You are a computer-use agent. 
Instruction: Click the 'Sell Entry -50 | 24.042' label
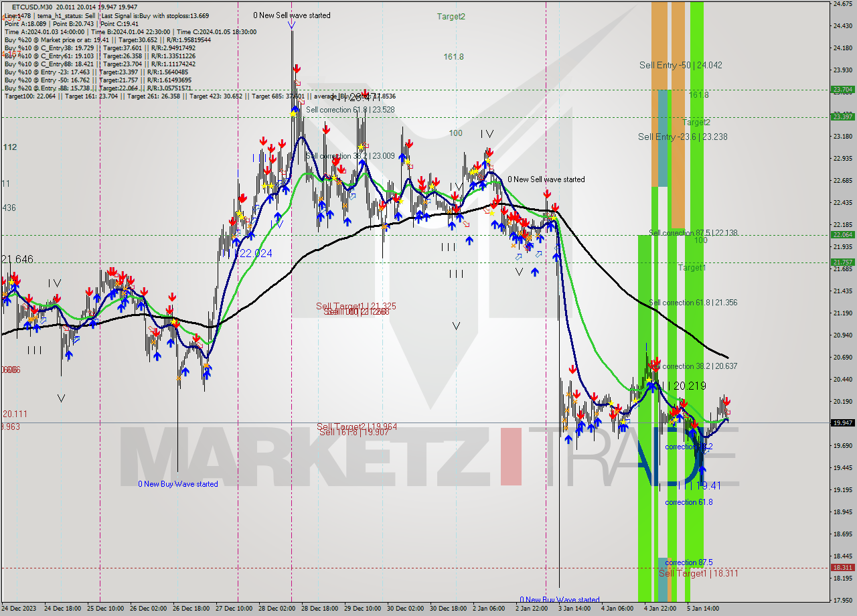click(680, 65)
